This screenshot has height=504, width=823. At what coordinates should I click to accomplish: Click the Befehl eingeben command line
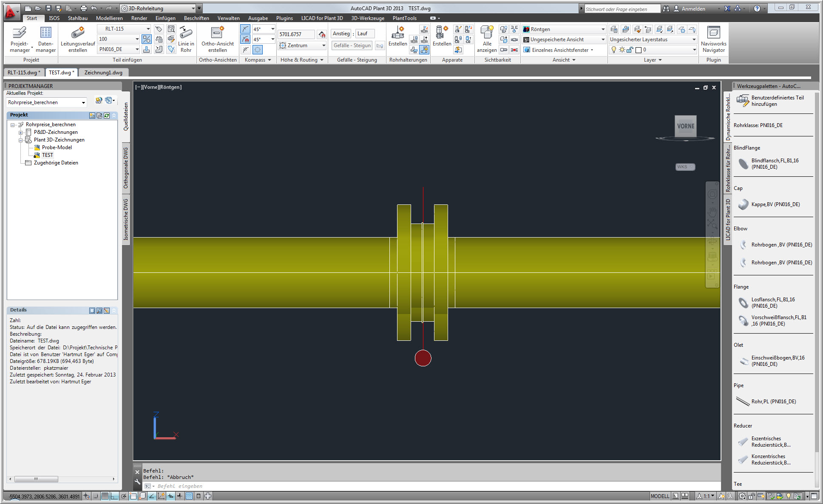click(433, 486)
